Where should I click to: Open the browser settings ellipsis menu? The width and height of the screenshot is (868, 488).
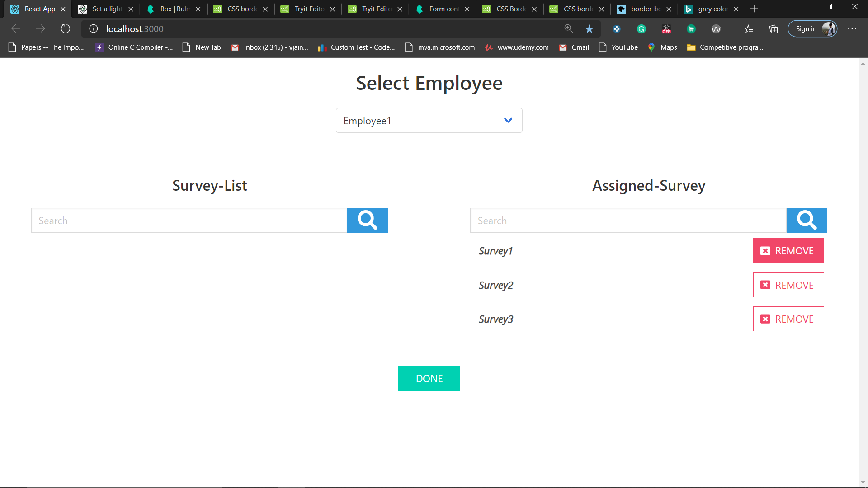pos(852,29)
